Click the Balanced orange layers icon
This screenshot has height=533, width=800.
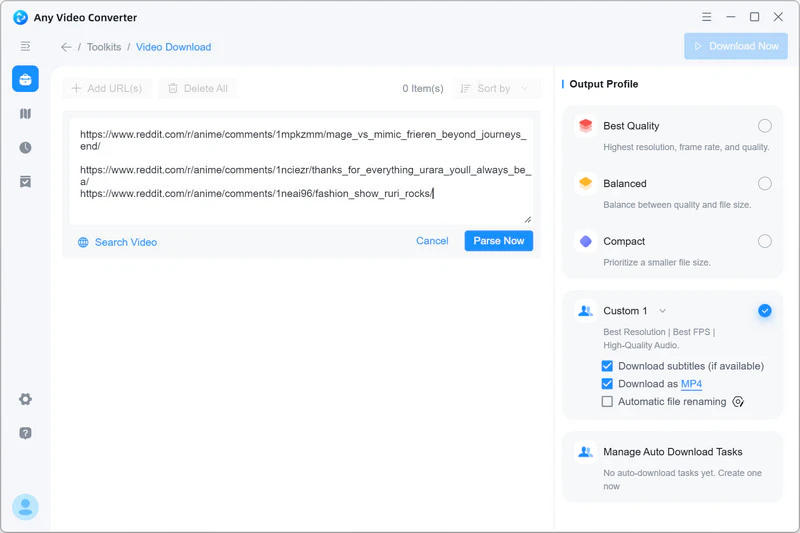pyautogui.click(x=586, y=183)
